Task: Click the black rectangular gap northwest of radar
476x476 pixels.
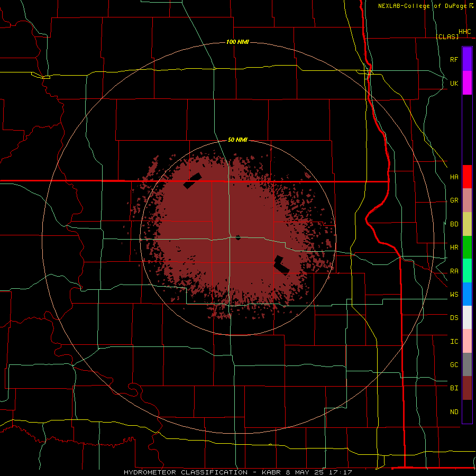Action: click(x=193, y=181)
